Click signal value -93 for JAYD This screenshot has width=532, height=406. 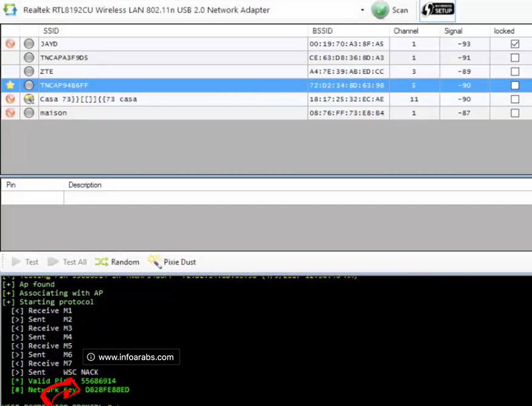464,44
